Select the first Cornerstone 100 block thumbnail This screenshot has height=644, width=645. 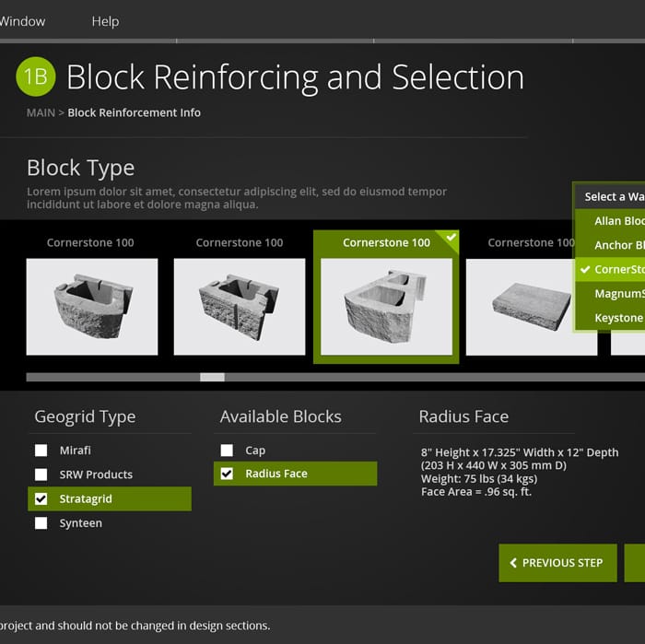click(x=92, y=307)
